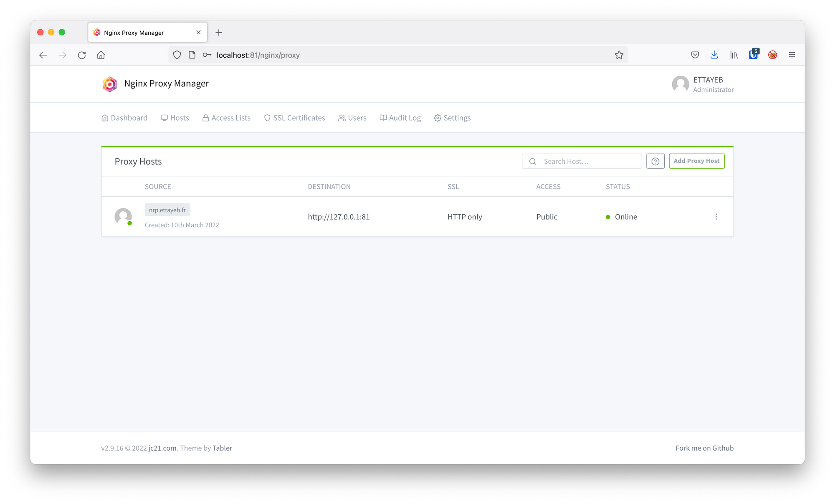Reload the page with the refresh icon
835x504 pixels.
click(x=82, y=55)
